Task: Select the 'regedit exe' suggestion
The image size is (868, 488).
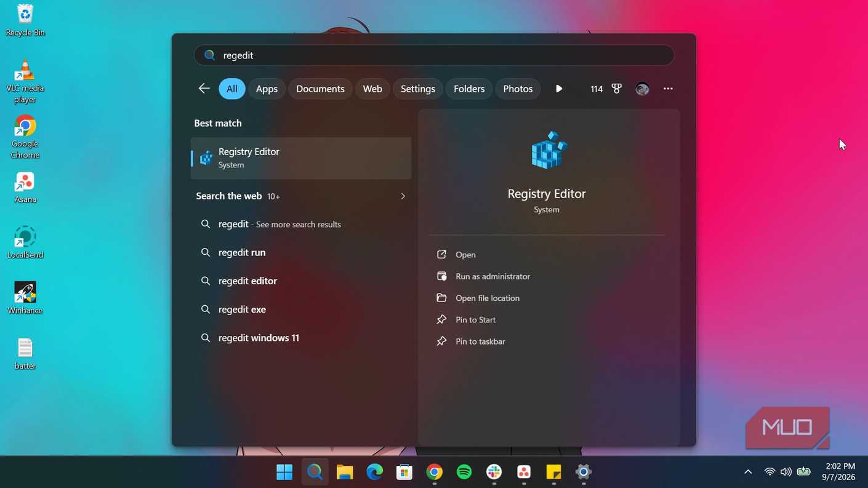Action: (301, 309)
